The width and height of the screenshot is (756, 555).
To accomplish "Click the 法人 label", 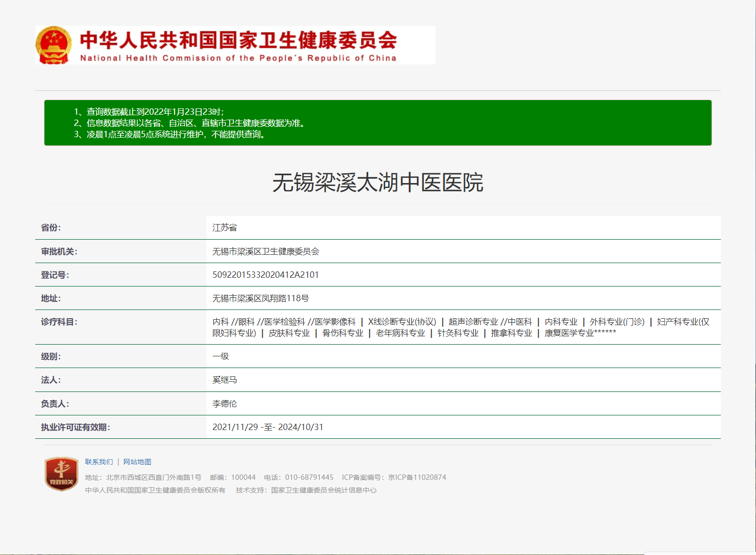I will pyautogui.click(x=51, y=380).
